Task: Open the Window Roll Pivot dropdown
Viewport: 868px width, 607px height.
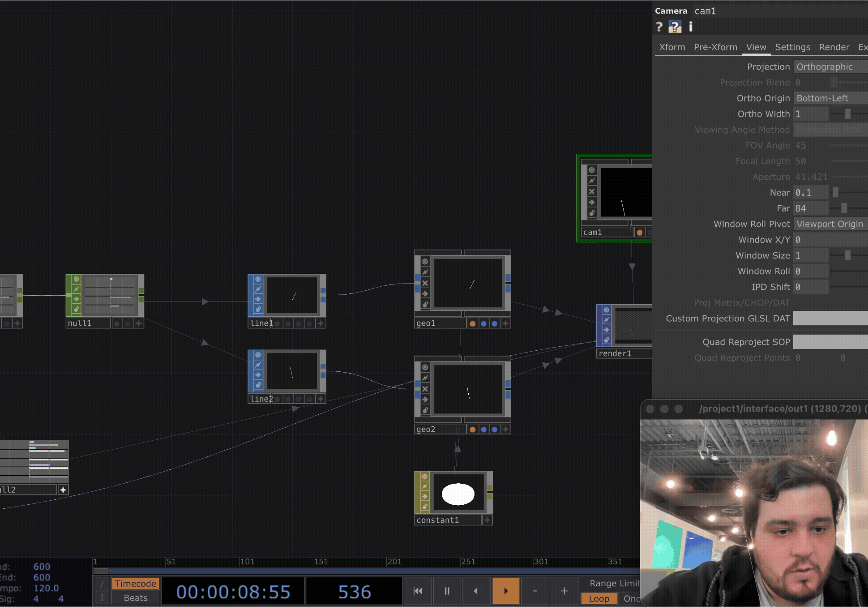Action: point(830,224)
